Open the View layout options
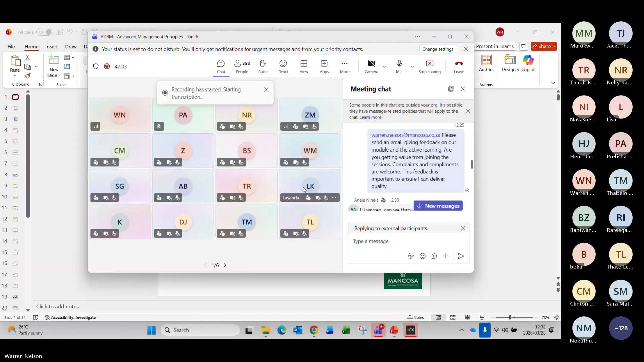644x362 pixels. (304, 67)
